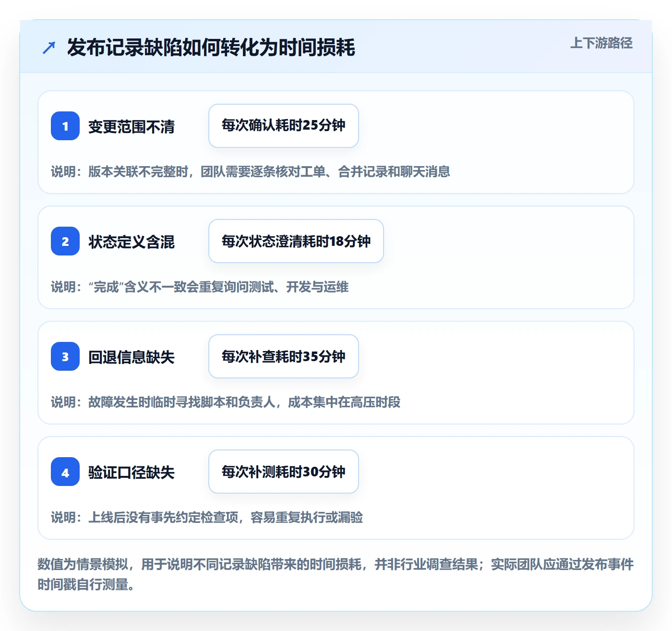Click the 每次状态澄清耗时18分钟 pill
The height and width of the screenshot is (631, 672).
[296, 241]
